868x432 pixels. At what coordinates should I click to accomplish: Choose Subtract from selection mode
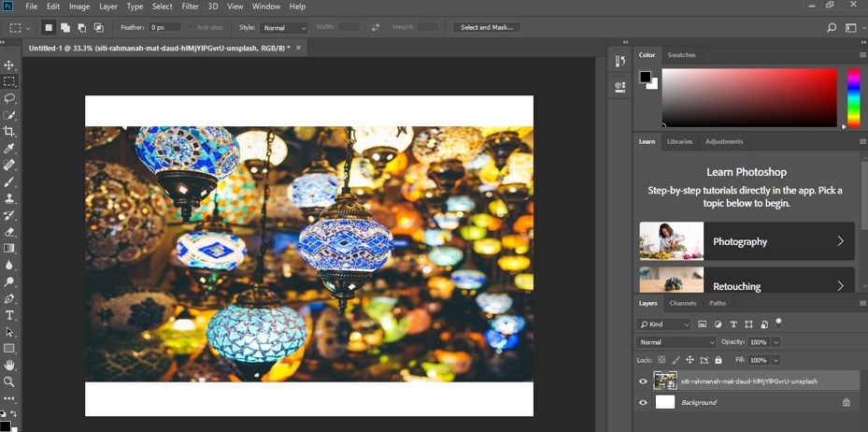click(x=82, y=27)
